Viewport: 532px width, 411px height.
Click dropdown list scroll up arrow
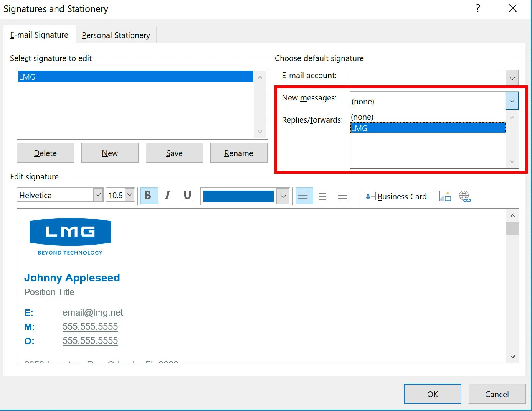512,117
